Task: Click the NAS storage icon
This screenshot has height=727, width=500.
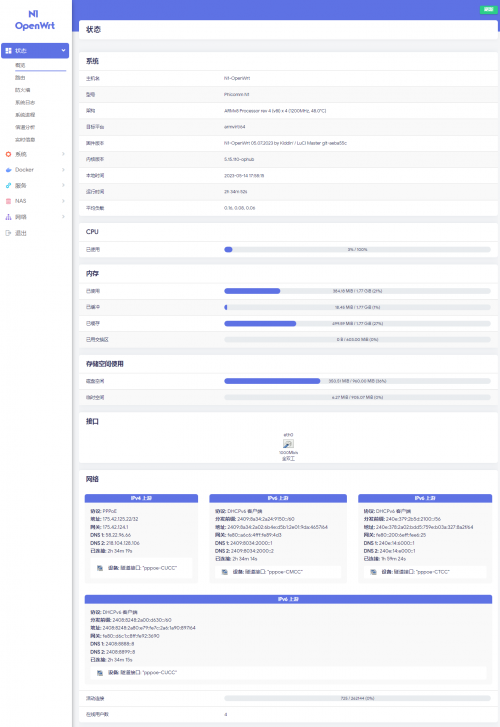Action: tap(8, 201)
